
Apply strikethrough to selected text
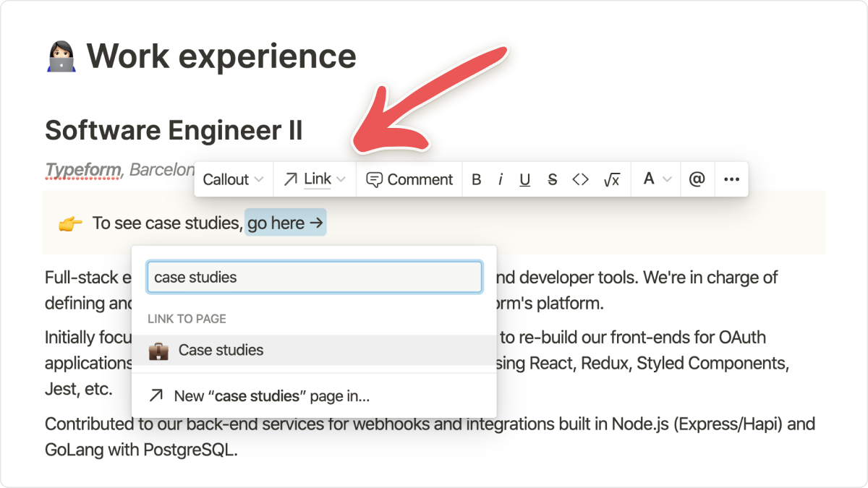[553, 180]
